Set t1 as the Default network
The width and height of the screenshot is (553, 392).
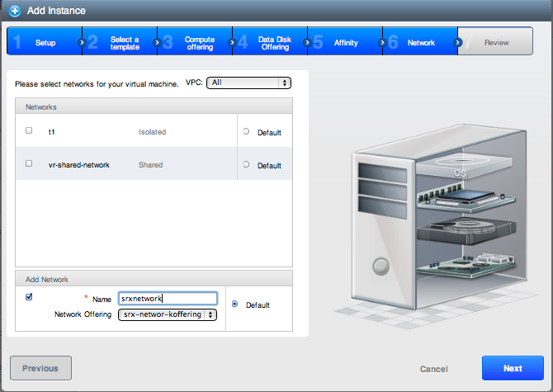[x=246, y=131]
